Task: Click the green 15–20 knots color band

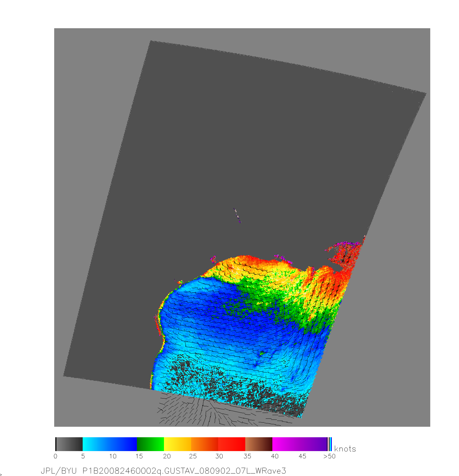Action: click(150, 444)
